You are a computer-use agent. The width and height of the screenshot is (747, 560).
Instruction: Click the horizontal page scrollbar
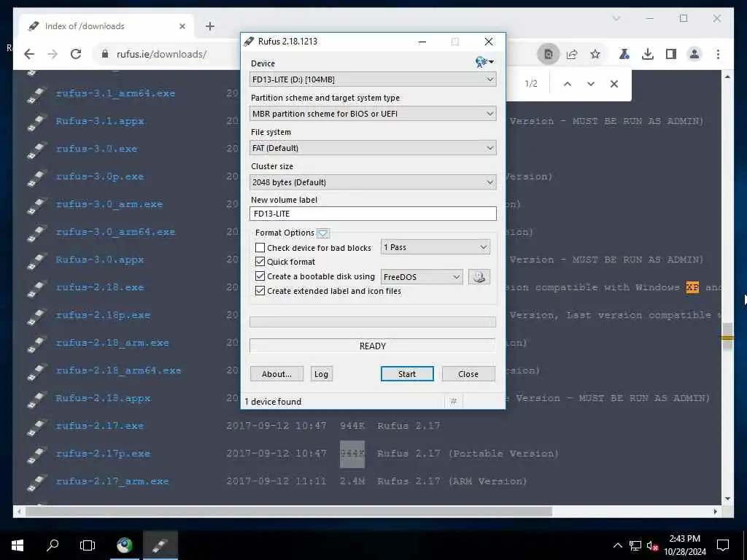[x=289, y=511]
